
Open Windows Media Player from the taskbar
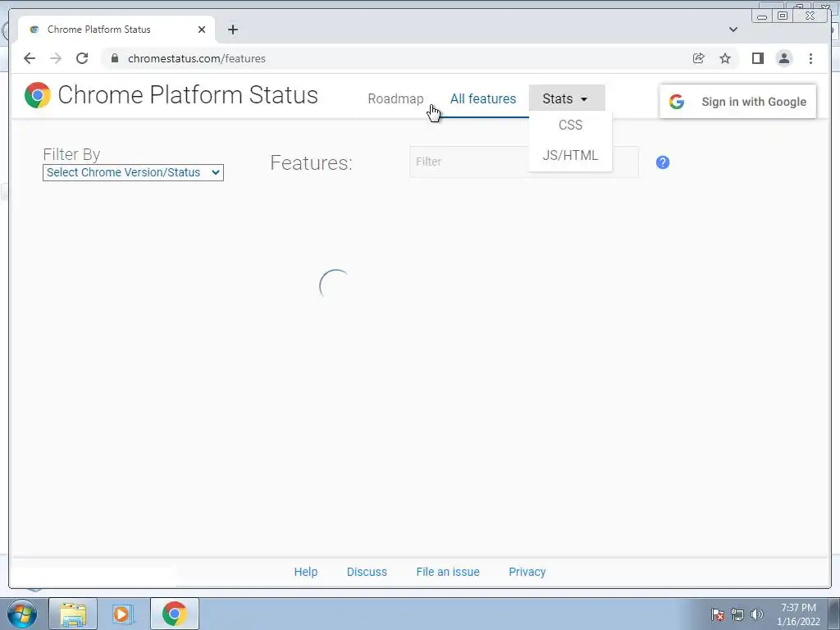point(122,614)
